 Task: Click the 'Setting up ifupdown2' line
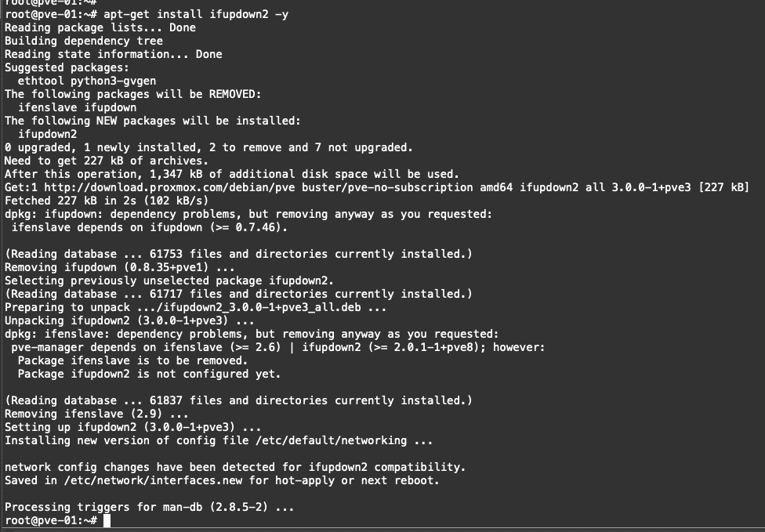point(132,427)
